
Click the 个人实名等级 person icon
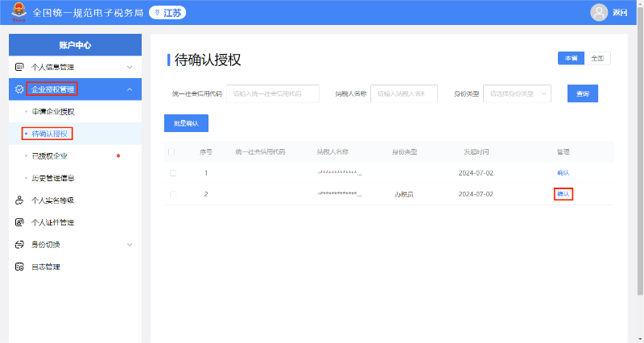[x=19, y=200]
